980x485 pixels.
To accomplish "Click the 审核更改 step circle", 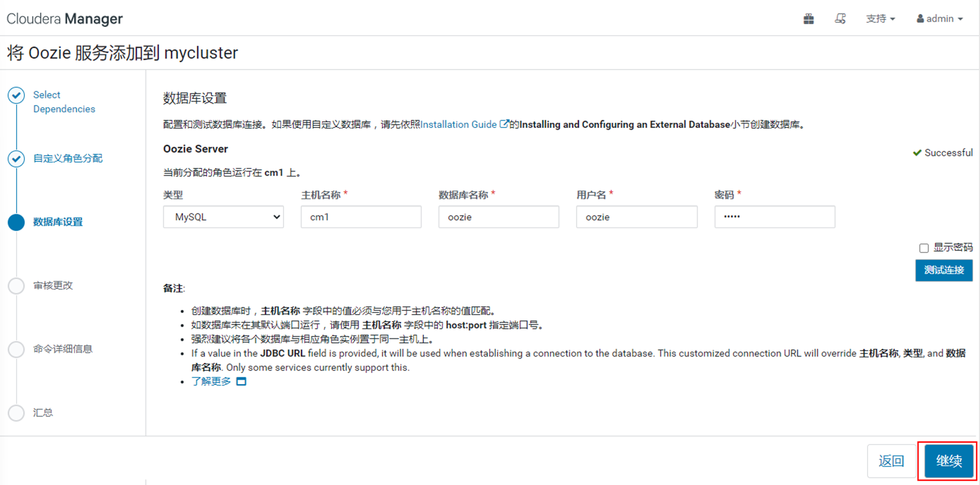I will pos(17,286).
